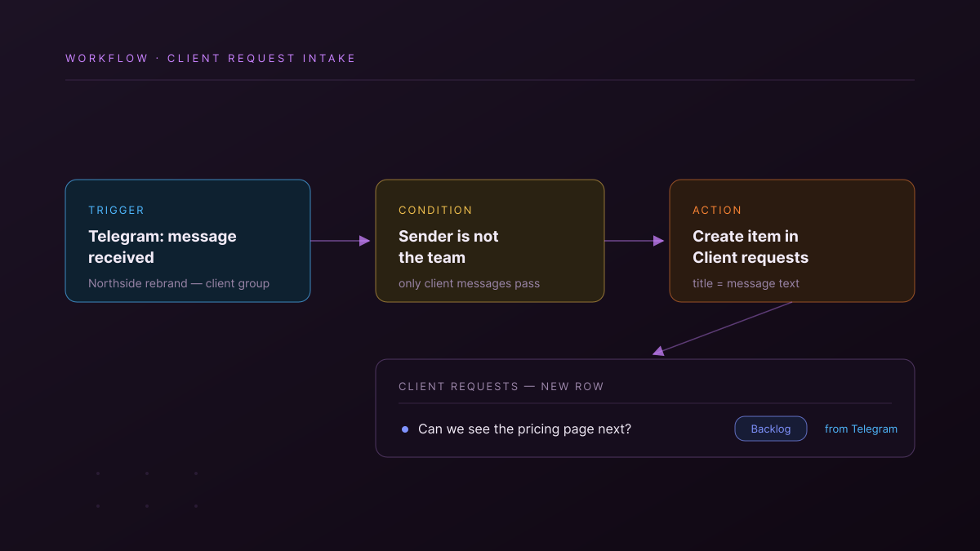
Task: Open the 'from Telegram' source link
Action: [861, 429]
